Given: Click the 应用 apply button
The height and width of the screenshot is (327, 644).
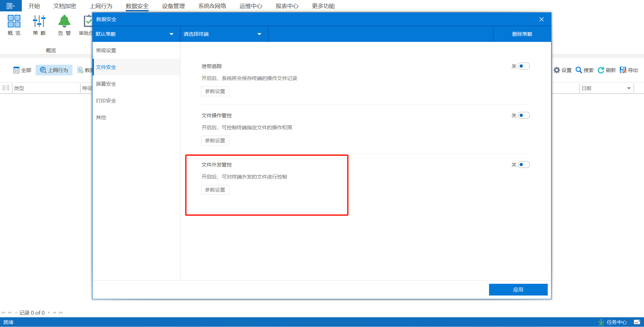Looking at the screenshot, I should (518, 289).
